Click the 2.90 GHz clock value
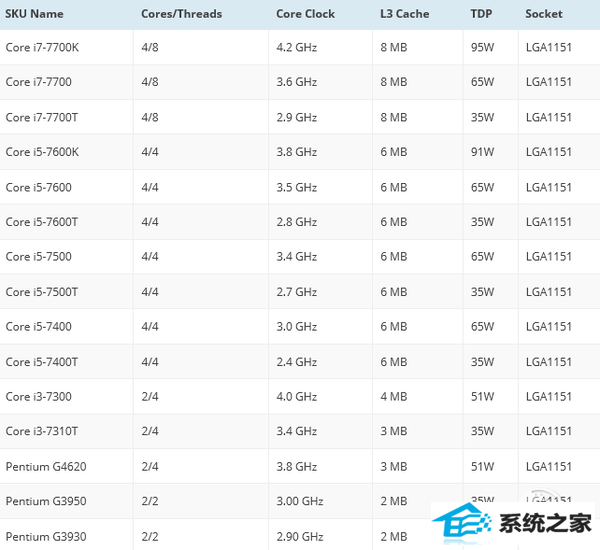Image resolution: width=600 pixels, height=550 pixels. coord(300,537)
